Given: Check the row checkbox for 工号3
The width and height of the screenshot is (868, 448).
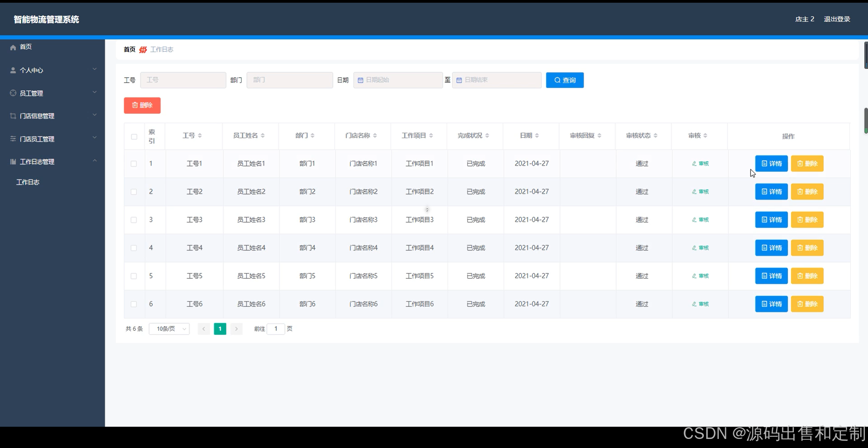Looking at the screenshot, I should click(134, 220).
